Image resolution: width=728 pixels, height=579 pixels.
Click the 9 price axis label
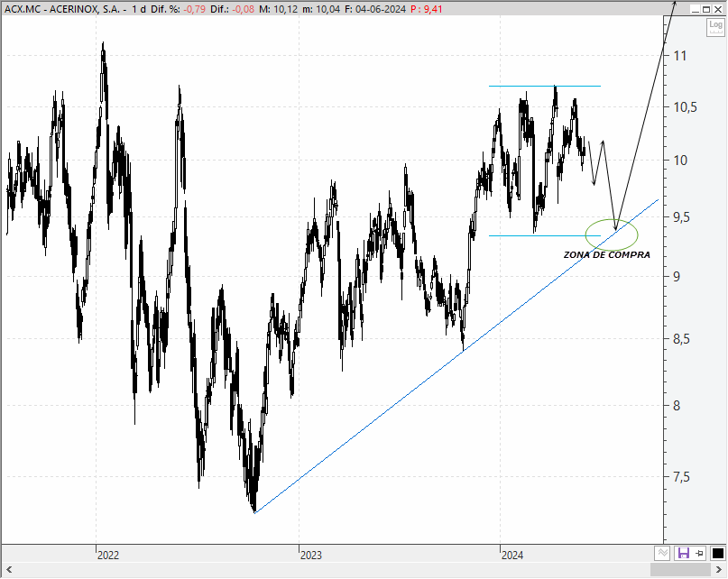[677, 277]
